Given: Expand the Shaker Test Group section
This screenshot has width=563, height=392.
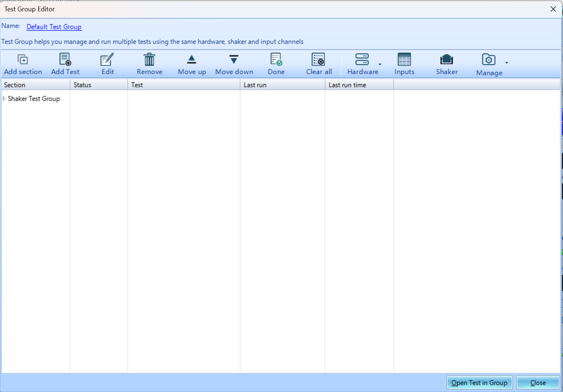Looking at the screenshot, I should click(x=4, y=99).
